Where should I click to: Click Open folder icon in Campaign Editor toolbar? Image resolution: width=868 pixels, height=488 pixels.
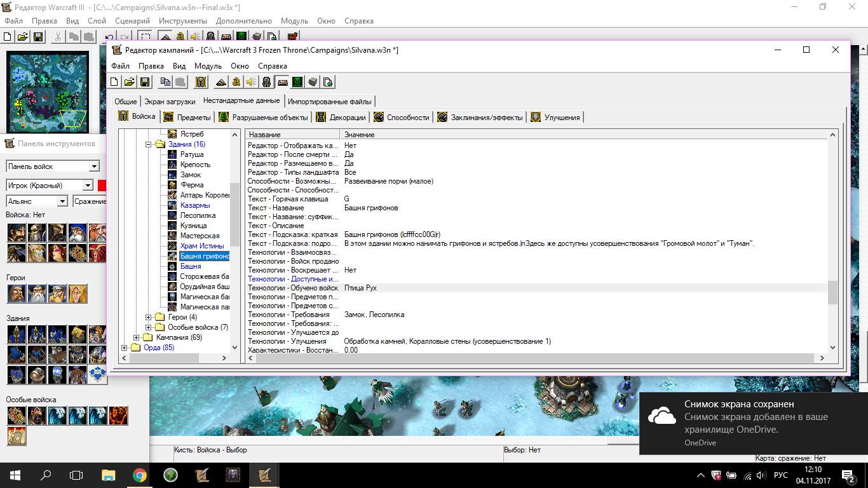130,81
